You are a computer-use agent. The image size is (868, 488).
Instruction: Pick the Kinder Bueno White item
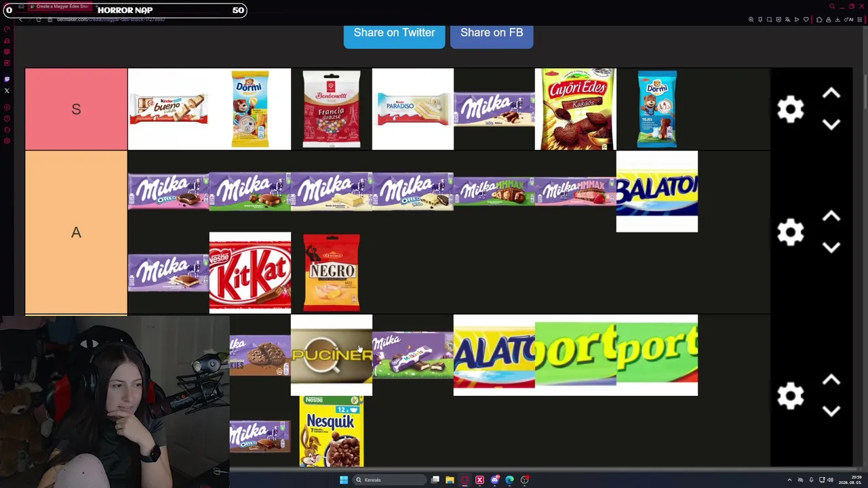[168, 109]
